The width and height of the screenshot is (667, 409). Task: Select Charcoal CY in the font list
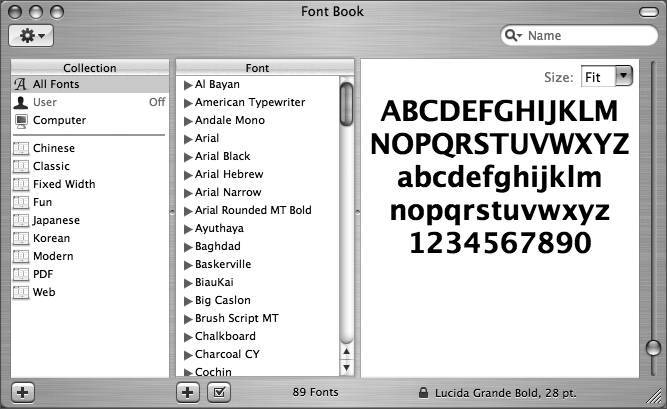[227, 354]
